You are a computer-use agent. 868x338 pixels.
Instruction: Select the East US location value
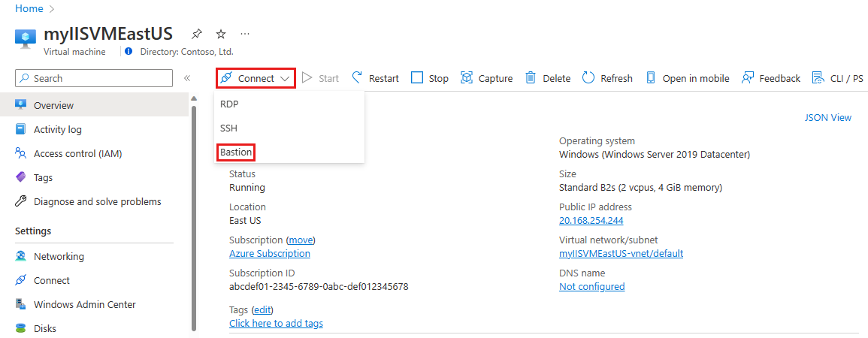tap(245, 220)
